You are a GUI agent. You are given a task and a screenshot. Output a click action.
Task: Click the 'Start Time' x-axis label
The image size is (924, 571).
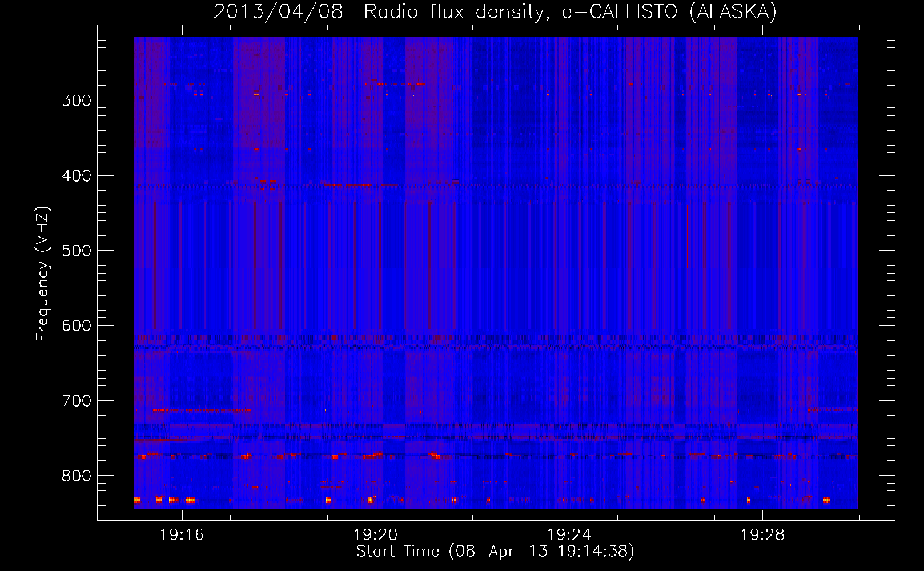click(x=495, y=552)
